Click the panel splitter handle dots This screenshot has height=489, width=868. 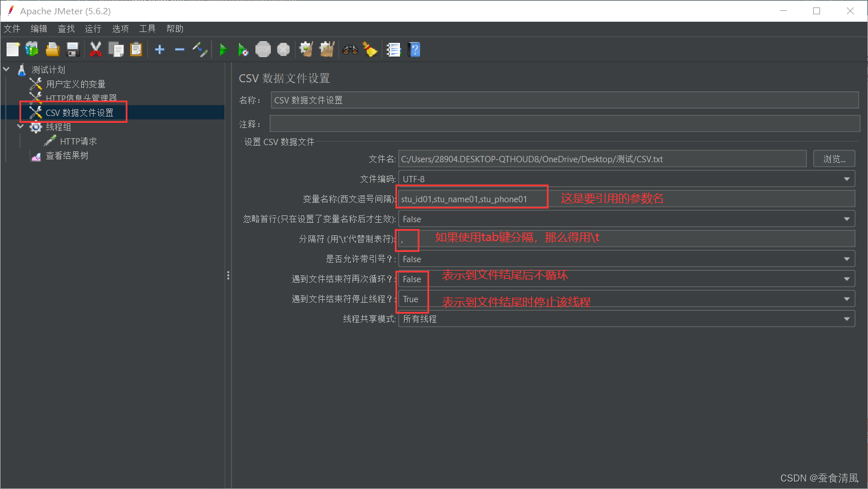228,275
